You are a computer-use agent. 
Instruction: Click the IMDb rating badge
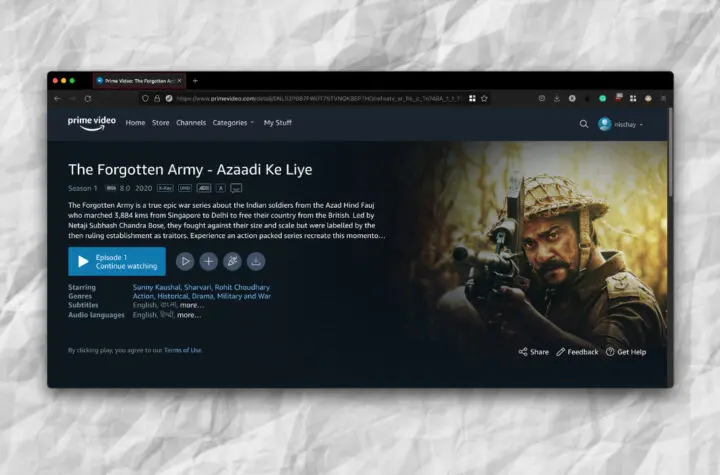tap(111, 188)
